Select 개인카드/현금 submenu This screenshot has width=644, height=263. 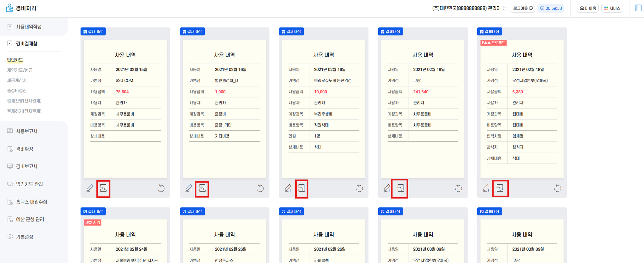[20, 70]
